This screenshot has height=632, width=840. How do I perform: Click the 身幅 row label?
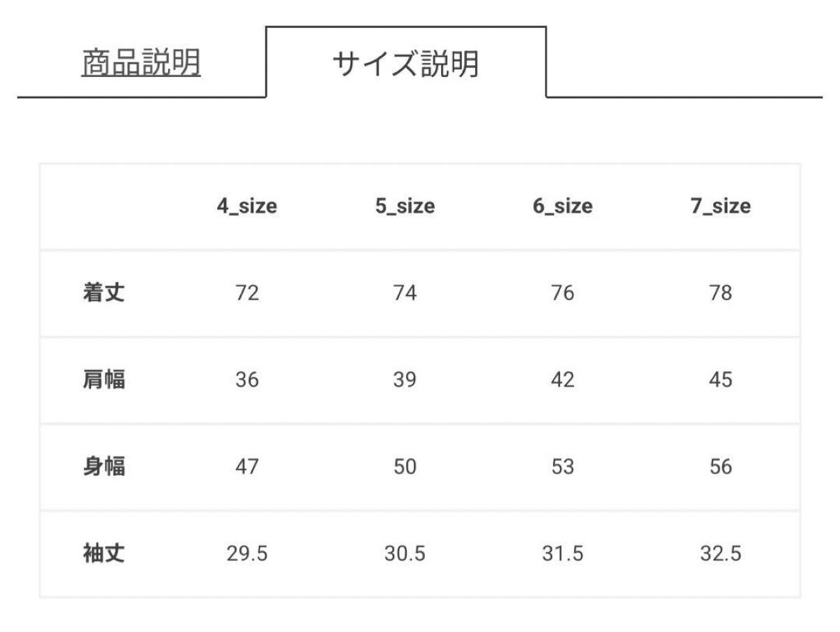(x=104, y=467)
